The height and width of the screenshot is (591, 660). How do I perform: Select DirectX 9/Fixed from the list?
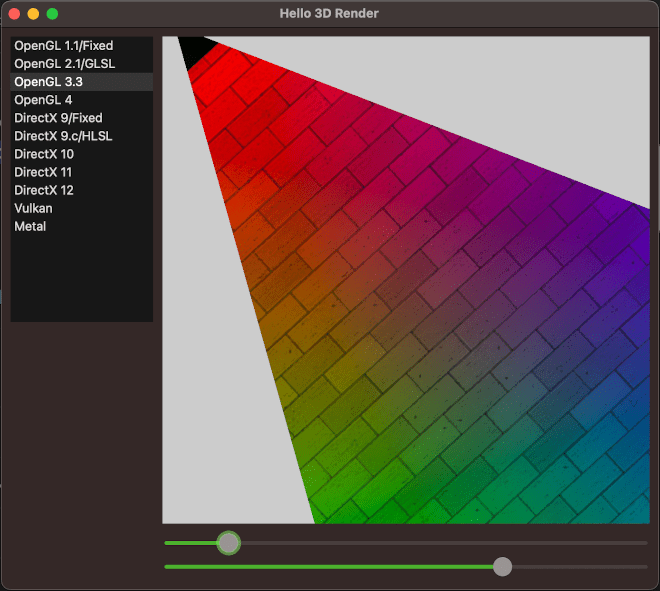point(58,118)
